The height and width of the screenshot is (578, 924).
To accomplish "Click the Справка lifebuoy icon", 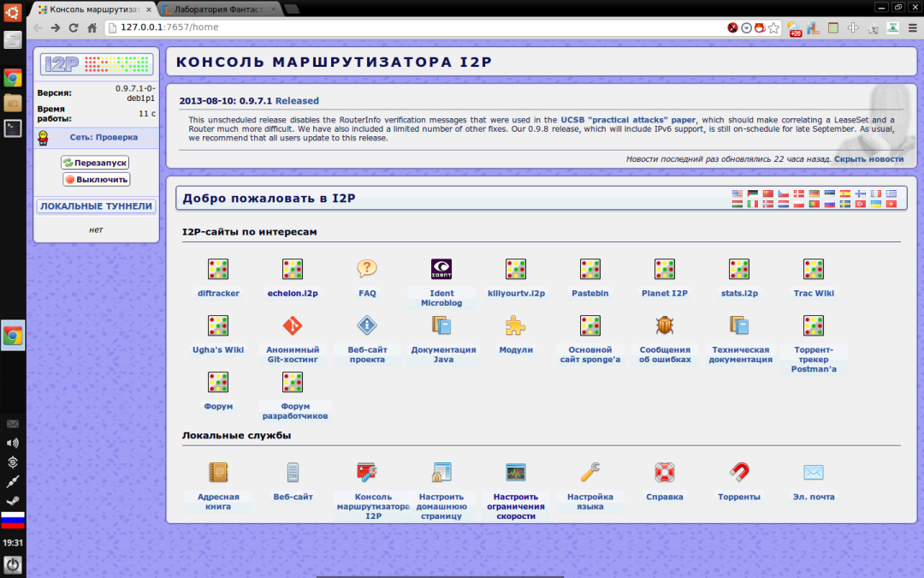I will pos(665,472).
